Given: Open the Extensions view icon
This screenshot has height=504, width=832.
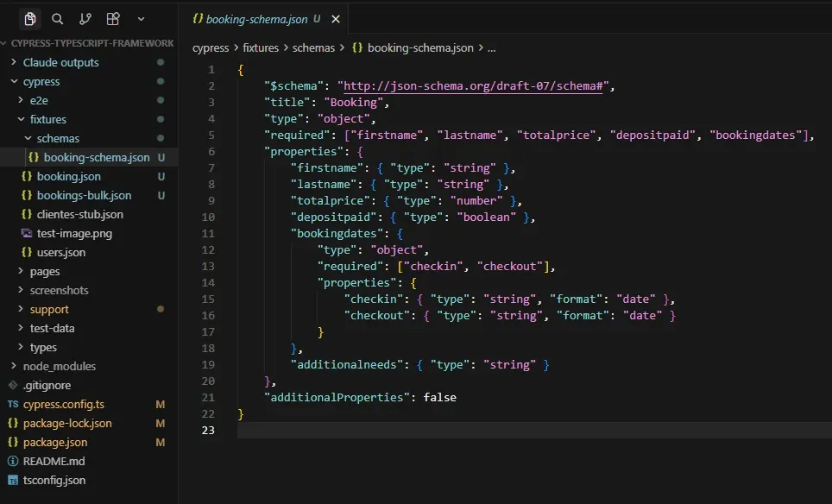Looking at the screenshot, I should point(113,19).
